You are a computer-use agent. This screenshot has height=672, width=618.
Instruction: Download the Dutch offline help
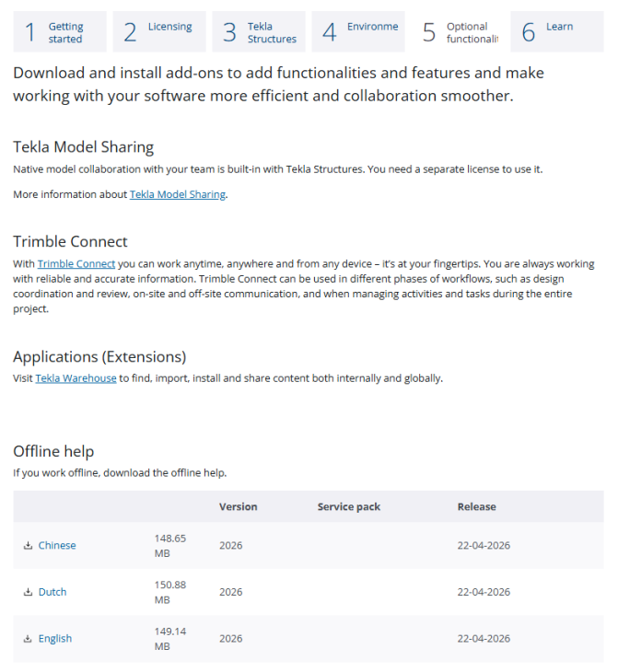52,592
